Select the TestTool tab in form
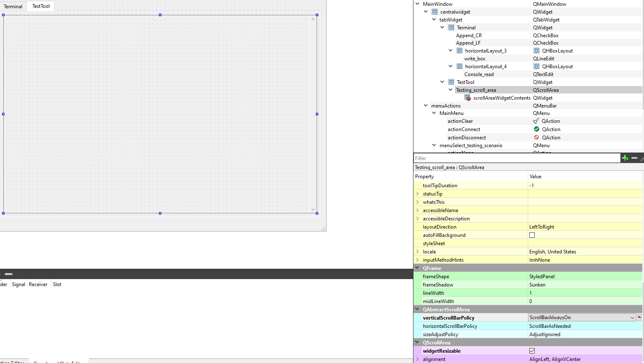The height and width of the screenshot is (363, 644). pos(41,6)
